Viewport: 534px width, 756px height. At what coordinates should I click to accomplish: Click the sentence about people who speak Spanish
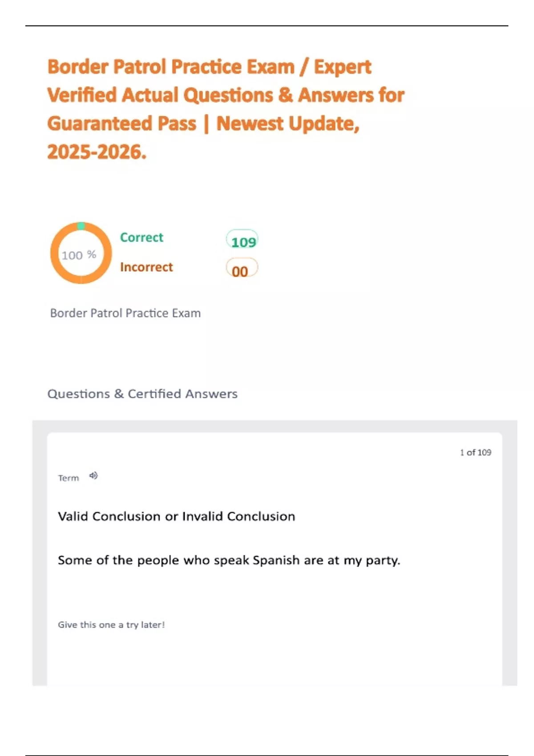click(229, 560)
